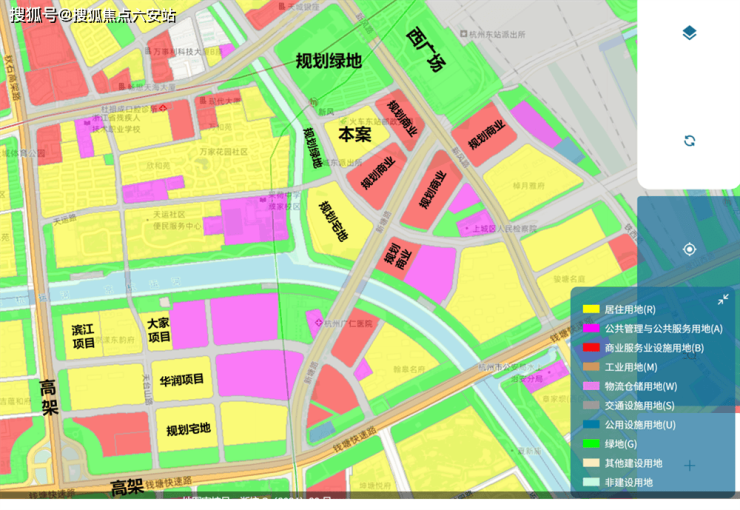Click the 西广场 label on map
Screen dimensions: 740x510
pos(426,48)
